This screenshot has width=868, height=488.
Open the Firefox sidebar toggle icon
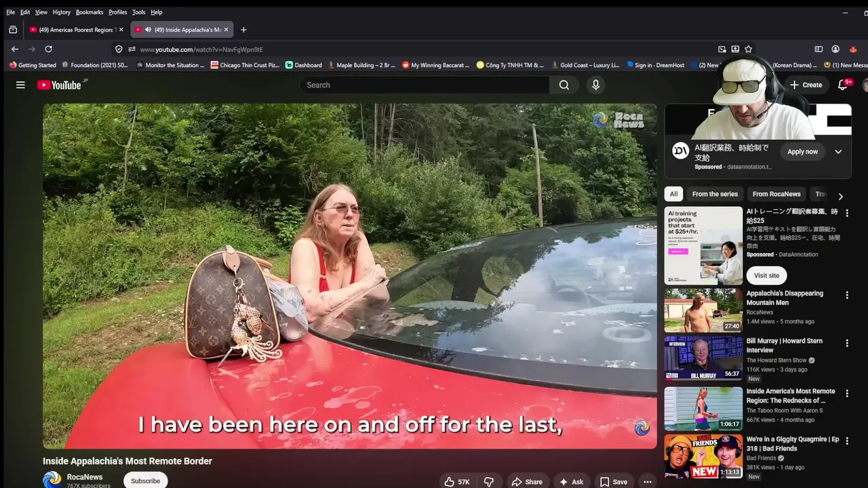coord(818,49)
